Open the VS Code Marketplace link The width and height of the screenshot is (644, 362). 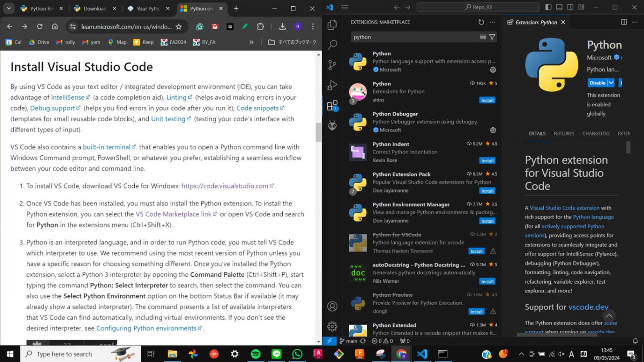176,214
